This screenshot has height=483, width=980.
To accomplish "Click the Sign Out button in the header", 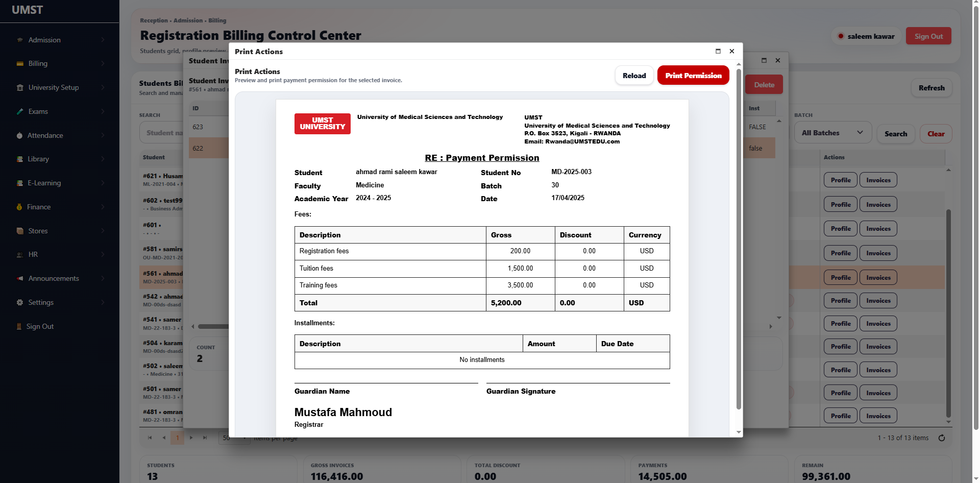I will tap(928, 36).
